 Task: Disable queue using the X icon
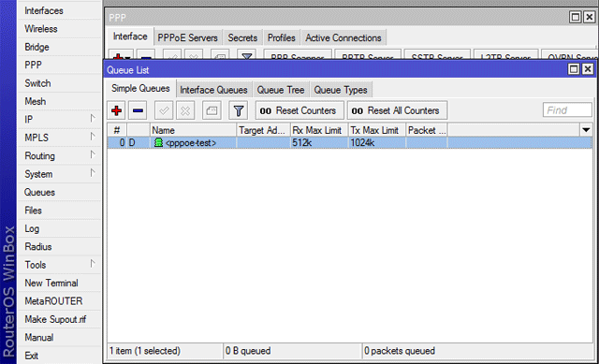click(x=185, y=110)
